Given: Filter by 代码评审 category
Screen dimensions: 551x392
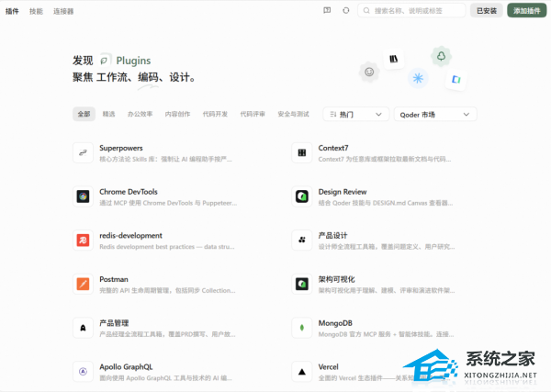Looking at the screenshot, I should click(x=253, y=114).
